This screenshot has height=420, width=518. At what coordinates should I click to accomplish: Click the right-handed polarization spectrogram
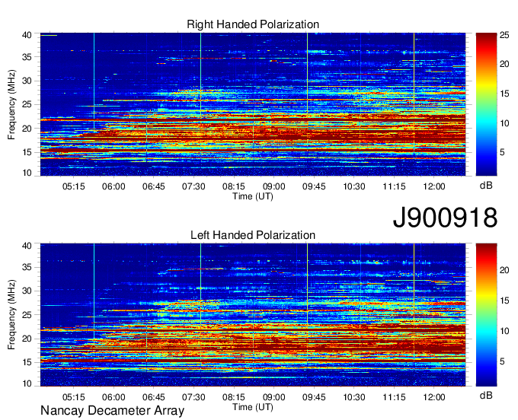pos(253,104)
